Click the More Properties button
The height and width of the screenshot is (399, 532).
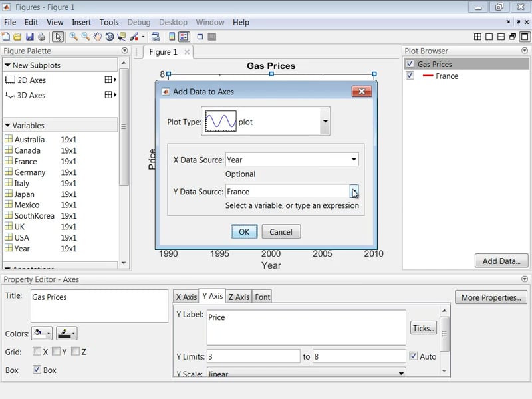491,297
